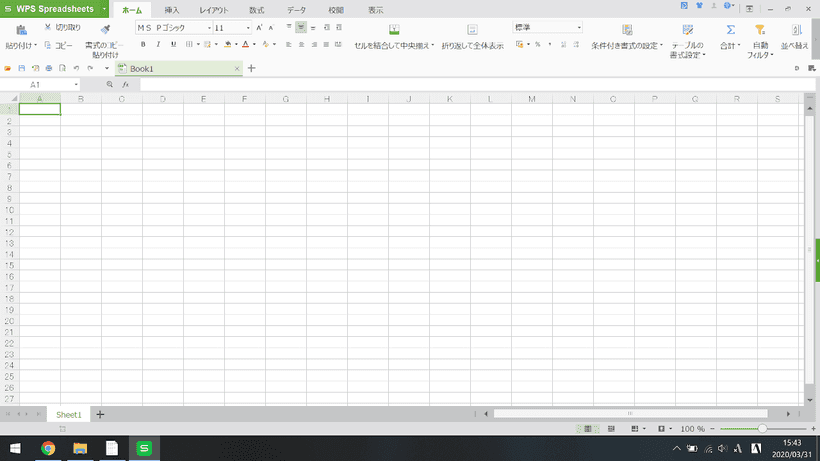Expand the quick access toolbar customize arrow
Viewport: 820px width, 461px height.
coord(107,68)
